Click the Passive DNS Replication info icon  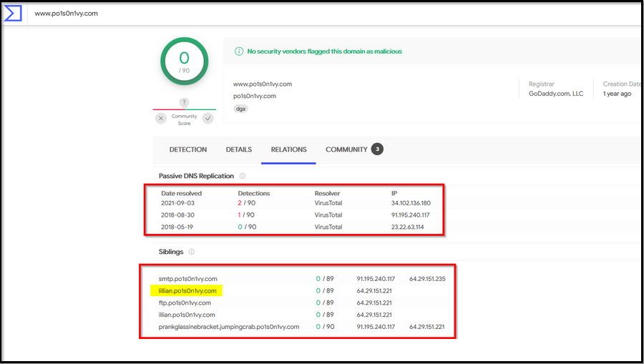click(x=243, y=176)
